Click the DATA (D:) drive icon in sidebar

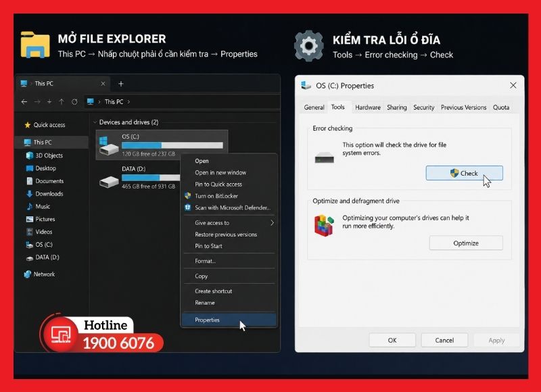point(30,258)
